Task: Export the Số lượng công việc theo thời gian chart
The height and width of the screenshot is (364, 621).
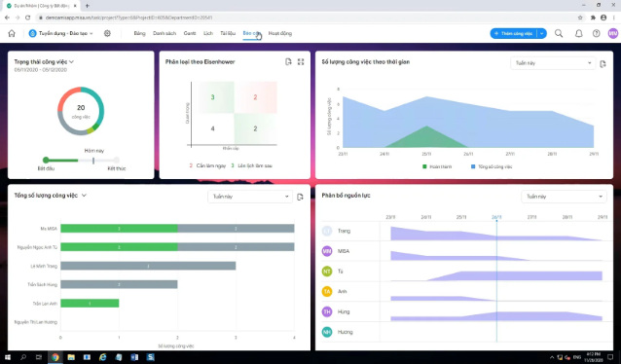Action: click(603, 64)
